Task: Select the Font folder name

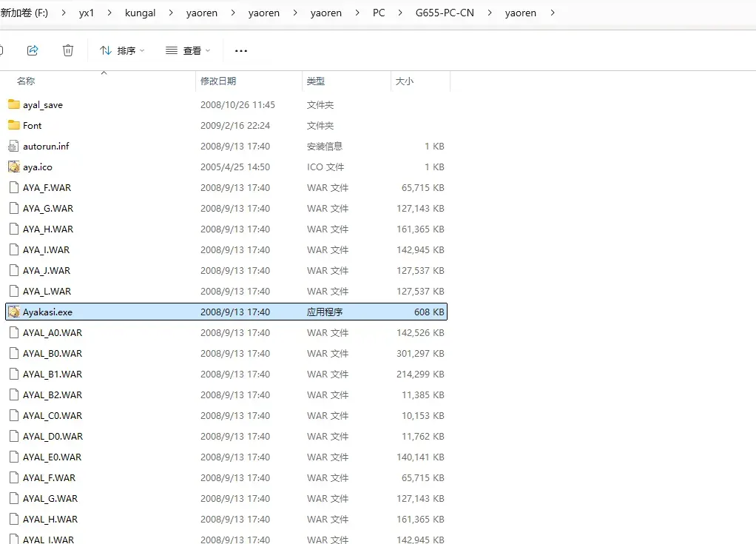Action: click(x=33, y=125)
